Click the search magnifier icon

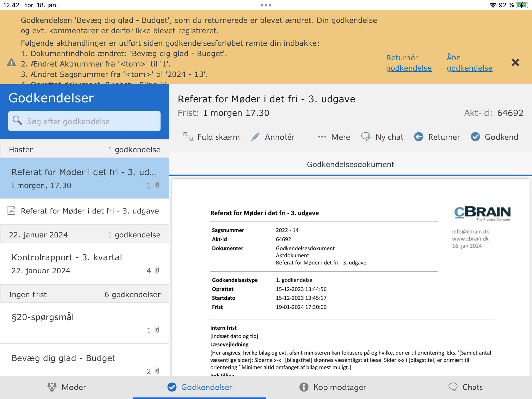17,121
